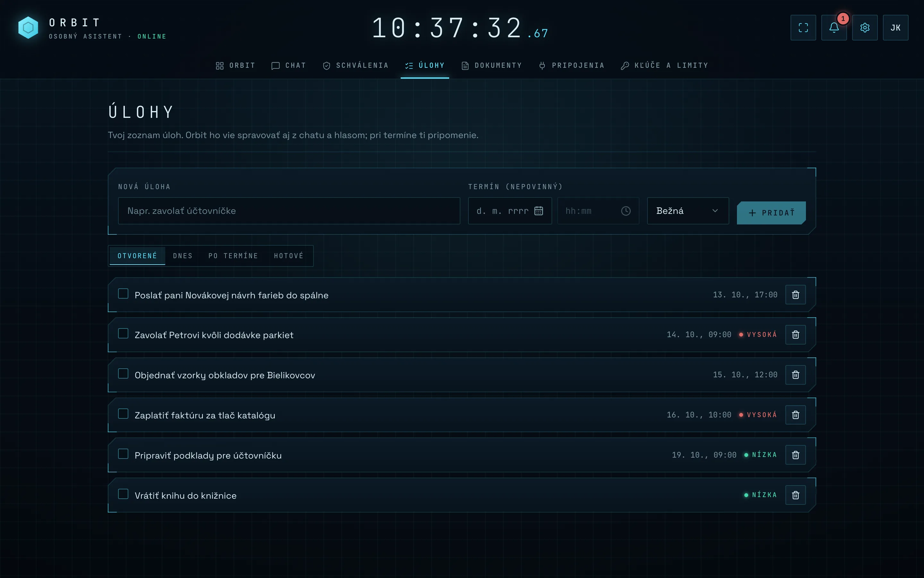Image resolution: width=924 pixels, height=578 pixels.
Task: Check off Zavolať Petrovi kvôli dodávke parkiet
Action: (123, 333)
